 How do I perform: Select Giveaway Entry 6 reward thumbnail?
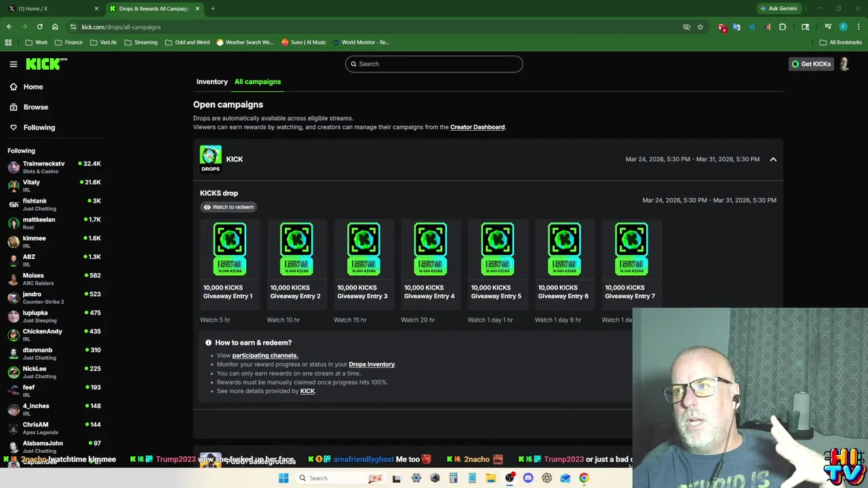tap(564, 249)
